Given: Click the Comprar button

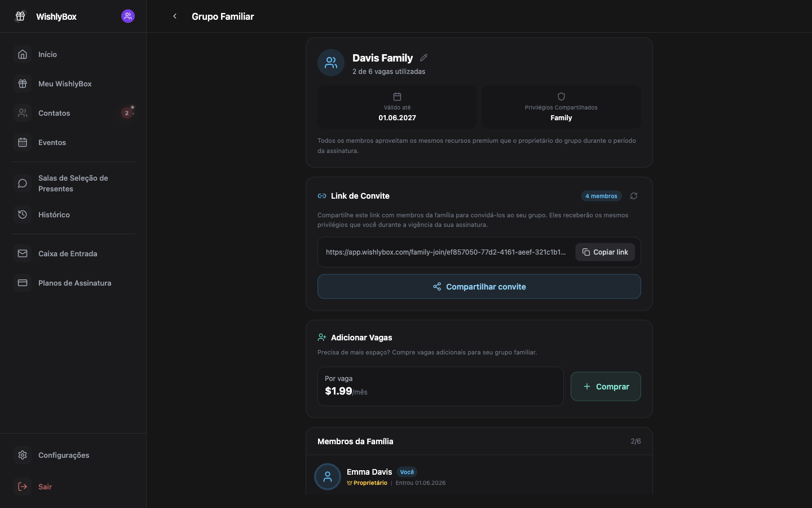Looking at the screenshot, I should 606,387.
